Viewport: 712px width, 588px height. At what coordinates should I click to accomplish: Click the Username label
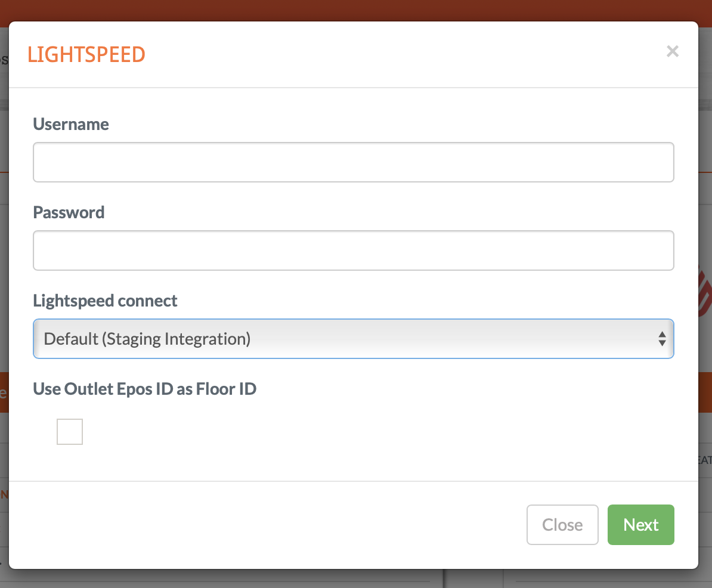[x=70, y=124]
